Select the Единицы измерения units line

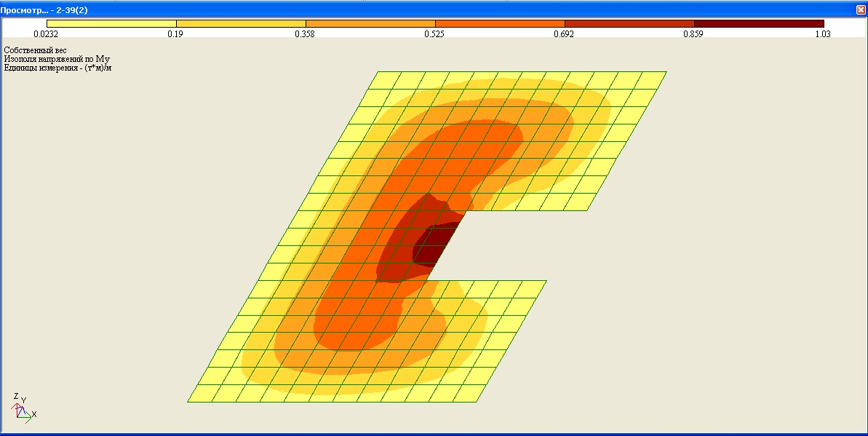[57, 68]
